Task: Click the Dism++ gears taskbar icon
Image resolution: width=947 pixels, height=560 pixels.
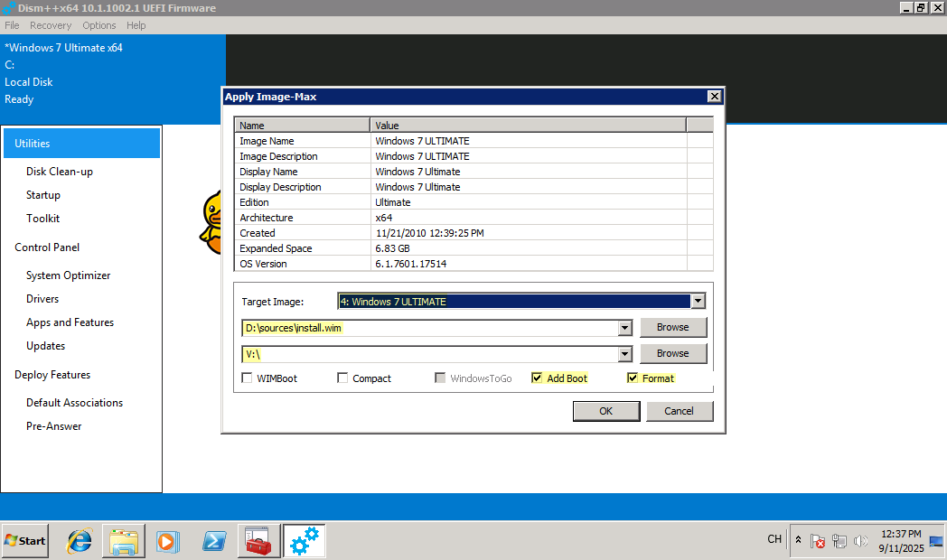Action: coord(305,541)
